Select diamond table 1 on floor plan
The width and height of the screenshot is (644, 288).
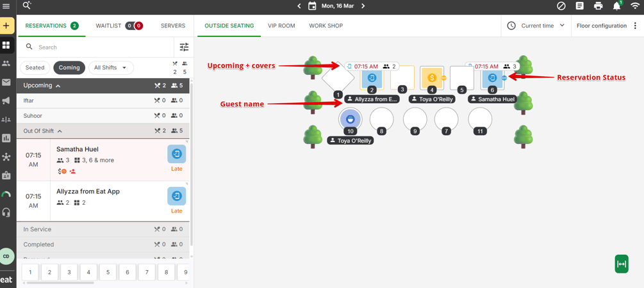pyautogui.click(x=338, y=78)
